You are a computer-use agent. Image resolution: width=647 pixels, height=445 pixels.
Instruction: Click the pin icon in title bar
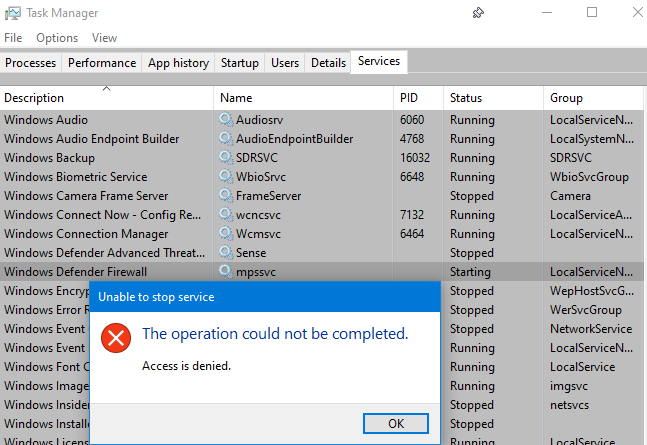pyautogui.click(x=478, y=13)
